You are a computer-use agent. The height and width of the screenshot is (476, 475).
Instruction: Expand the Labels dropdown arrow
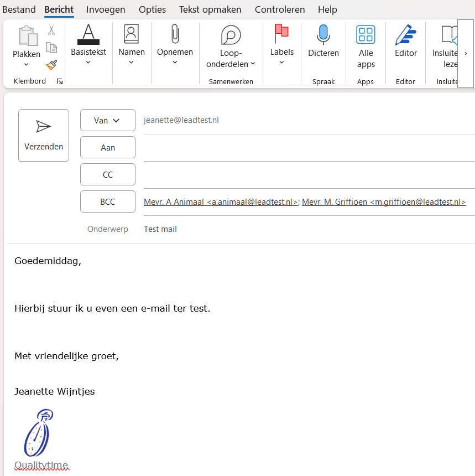[281, 62]
